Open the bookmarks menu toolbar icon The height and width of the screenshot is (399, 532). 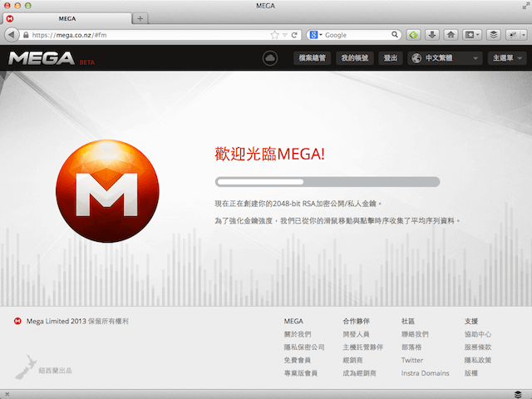point(470,35)
